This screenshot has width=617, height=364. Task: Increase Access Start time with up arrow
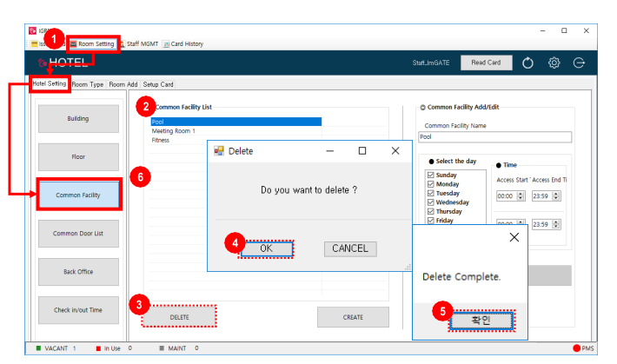[x=521, y=194]
